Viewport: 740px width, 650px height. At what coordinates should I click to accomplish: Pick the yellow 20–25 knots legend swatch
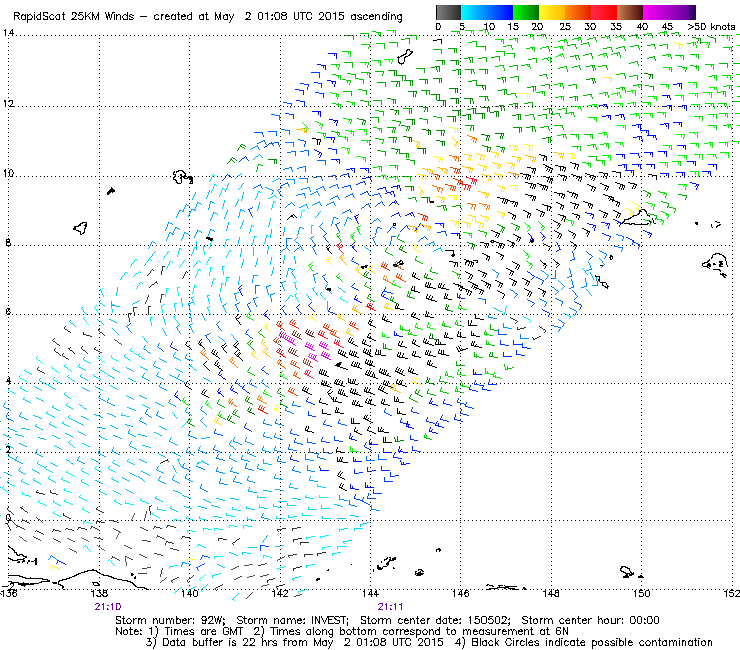552,12
